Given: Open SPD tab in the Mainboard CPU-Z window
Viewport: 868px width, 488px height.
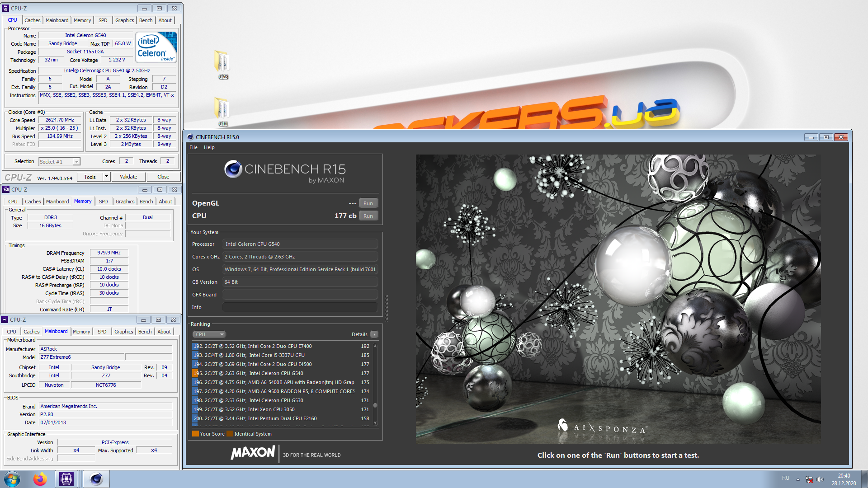Looking at the screenshot, I should tap(102, 332).
